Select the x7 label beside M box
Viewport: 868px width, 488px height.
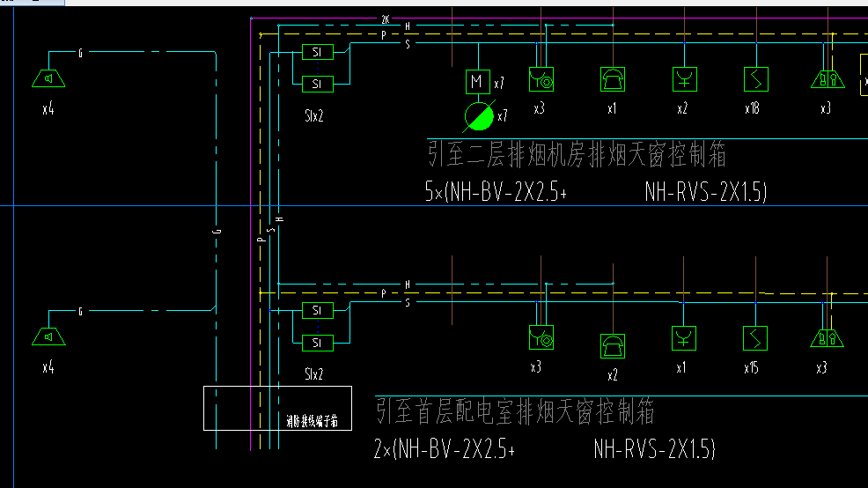(499, 84)
